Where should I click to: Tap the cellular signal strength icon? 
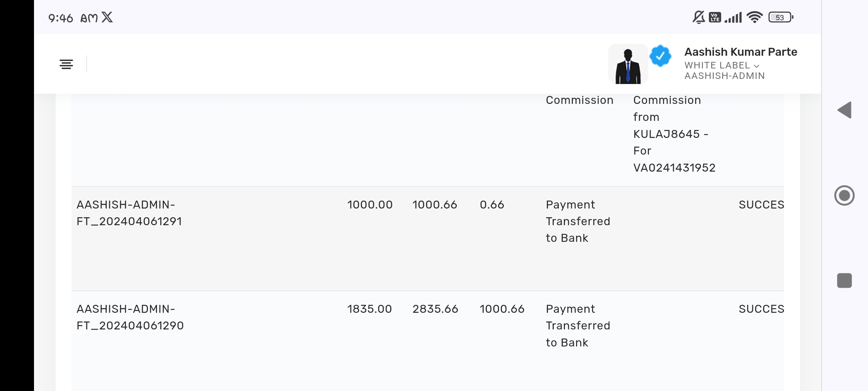[733, 17]
